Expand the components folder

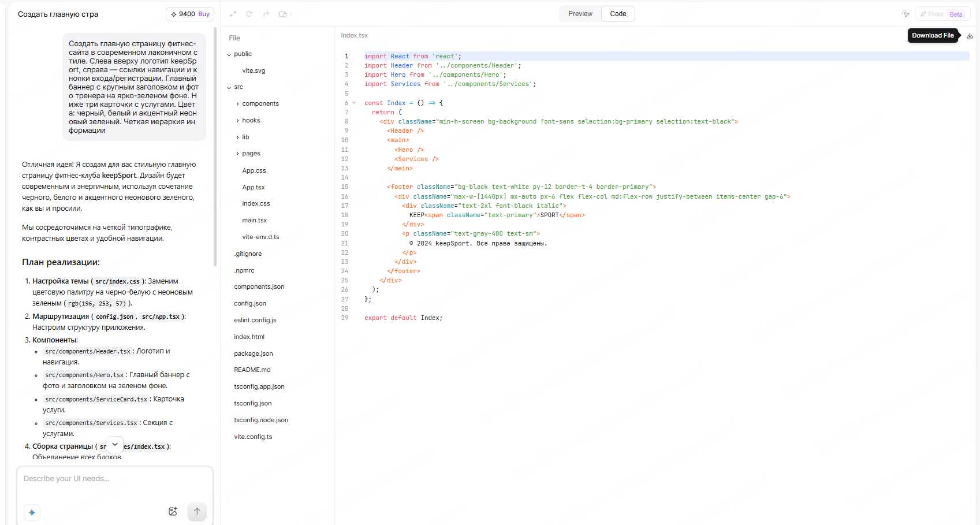click(237, 104)
